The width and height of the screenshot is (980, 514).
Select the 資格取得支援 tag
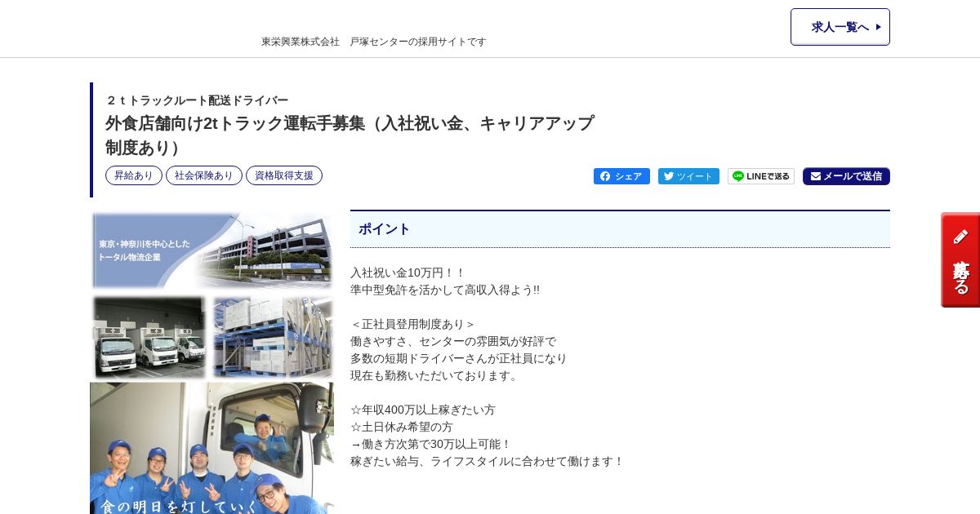coord(284,175)
